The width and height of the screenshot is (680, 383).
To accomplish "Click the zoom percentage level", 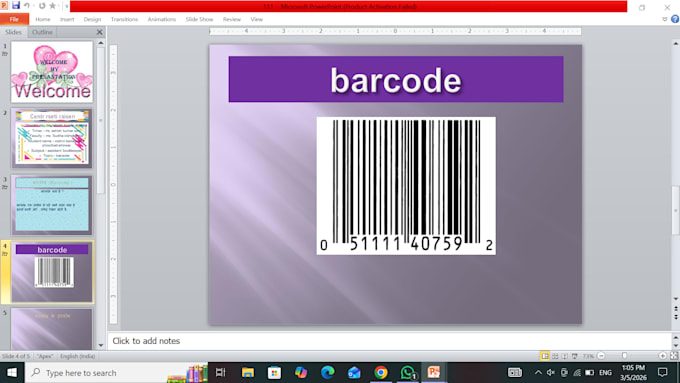I will click(588, 356).
